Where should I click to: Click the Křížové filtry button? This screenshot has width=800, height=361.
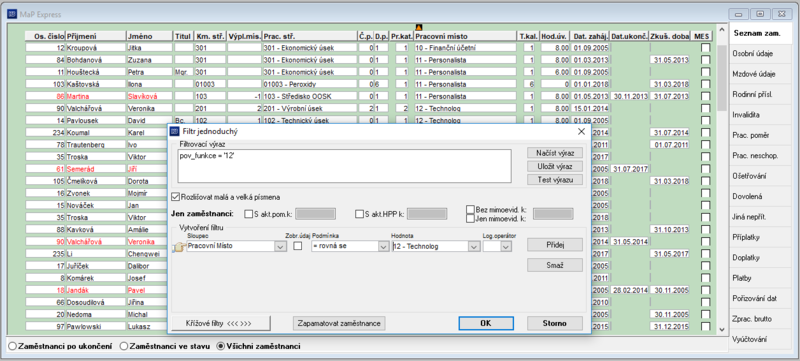point(221,323)
